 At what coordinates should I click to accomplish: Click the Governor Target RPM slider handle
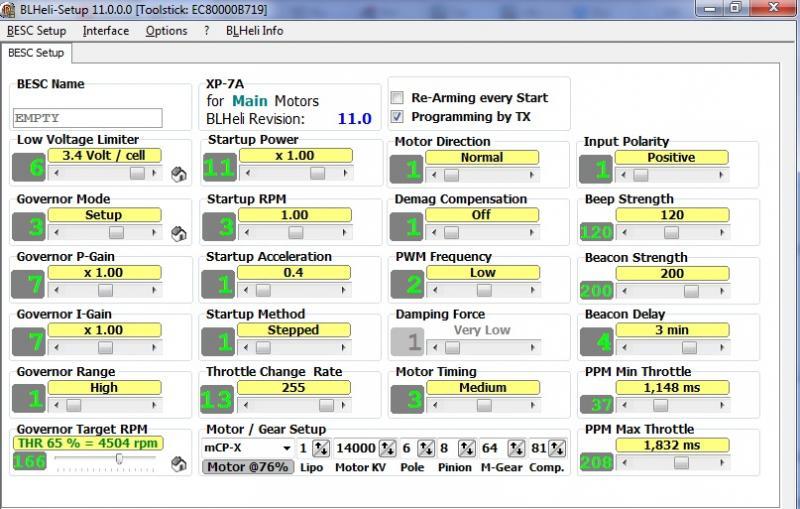pos(119,460)
